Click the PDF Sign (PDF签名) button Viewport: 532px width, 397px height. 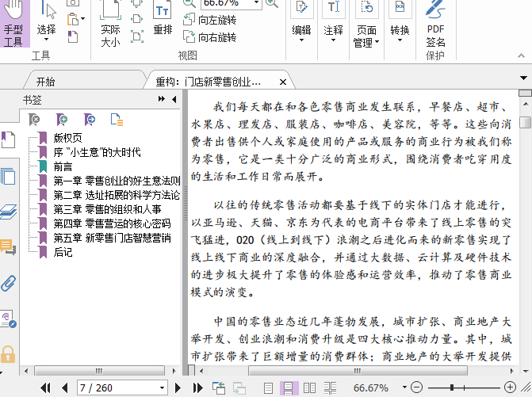click(435, 24)
